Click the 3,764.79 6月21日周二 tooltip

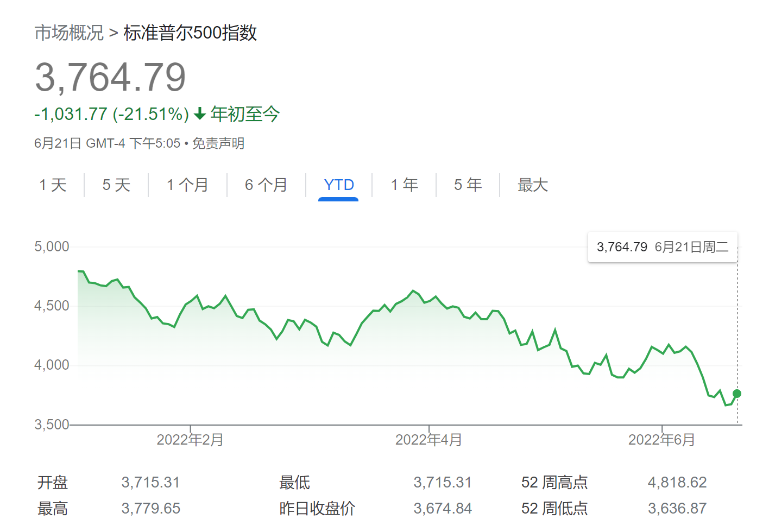click(x=663, y=248)
